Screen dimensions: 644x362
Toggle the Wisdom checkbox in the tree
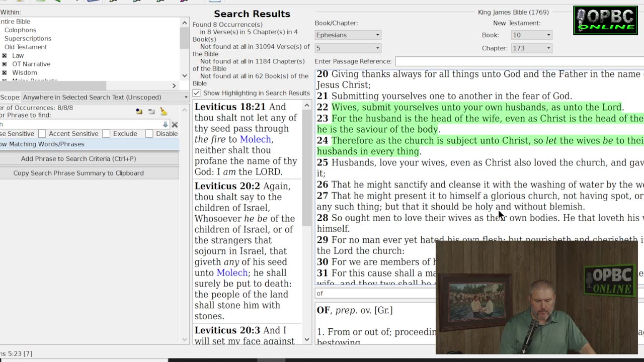[x=5, y=73]
